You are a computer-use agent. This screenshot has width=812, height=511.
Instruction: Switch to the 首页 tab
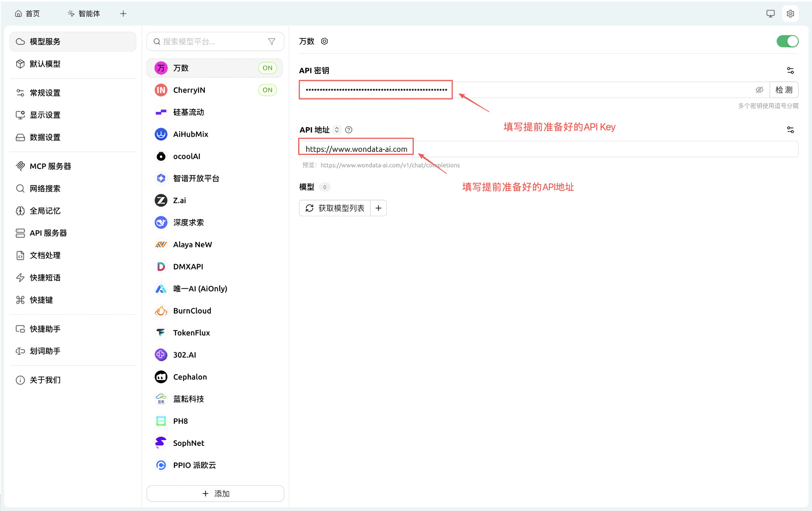pos(27,14)
